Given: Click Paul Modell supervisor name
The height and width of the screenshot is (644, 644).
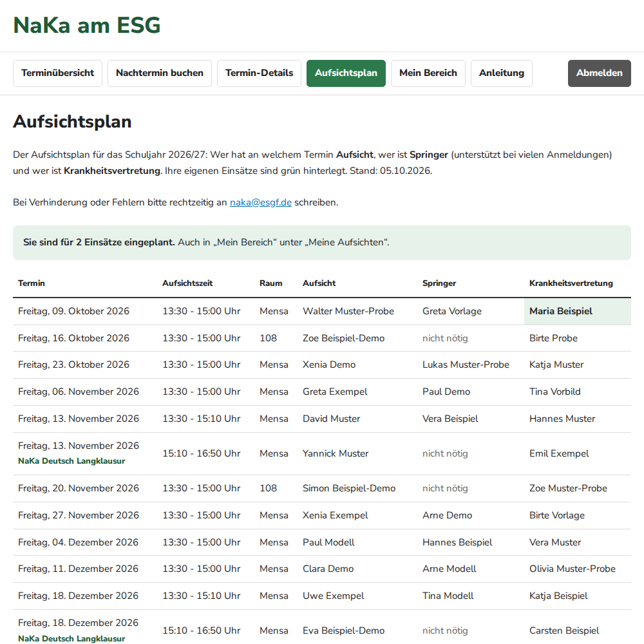Looking at the screenshot, I should [328, 542].
